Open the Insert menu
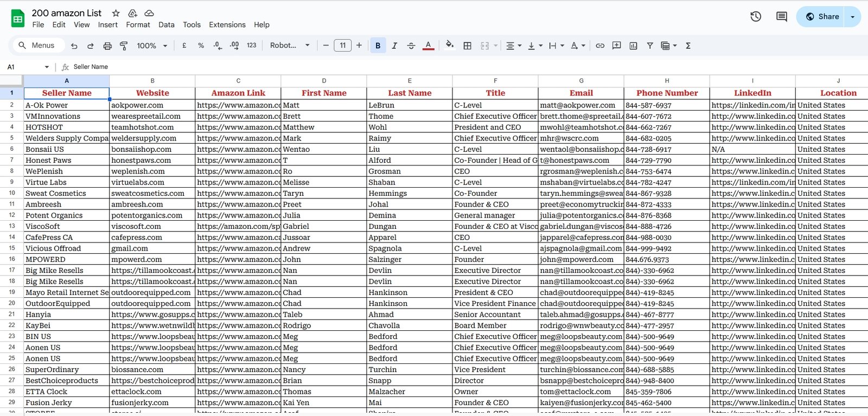The image size is (868, 416). (108, 25)
